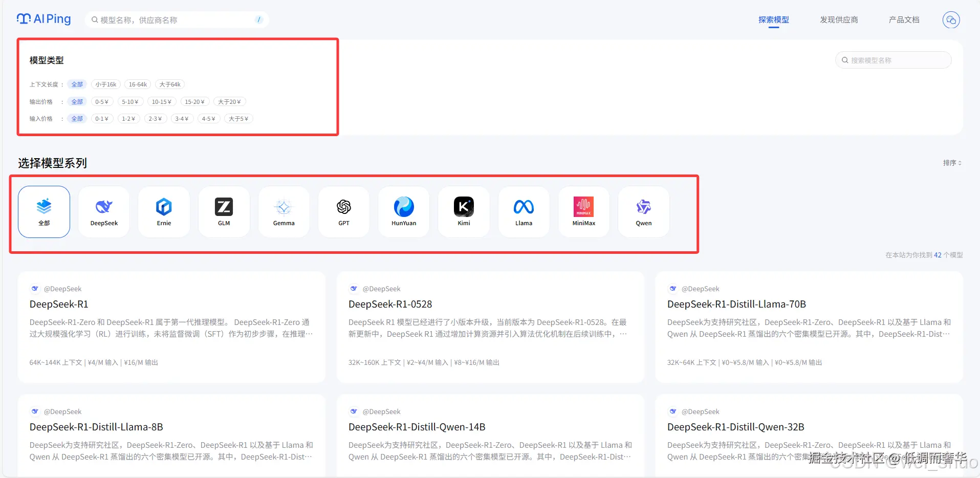Click the magnifier icon in top search bar

[95, 20]
